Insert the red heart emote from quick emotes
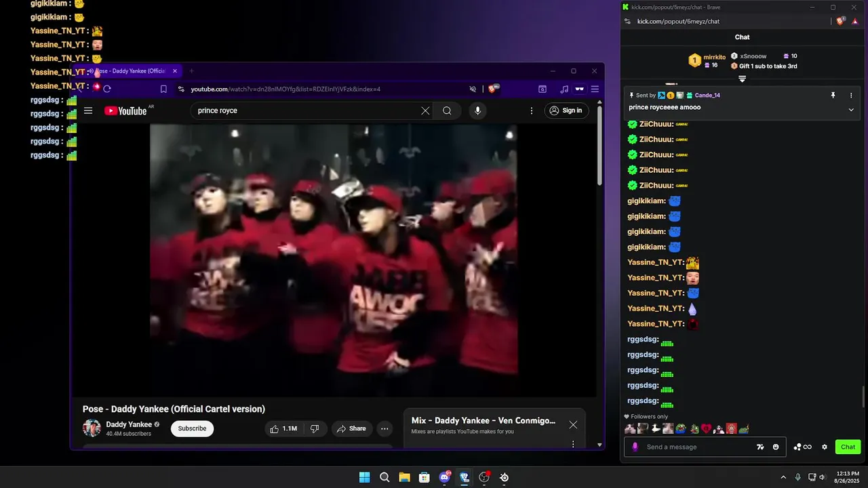Screen dimensions: 868x488 coord(706,428)
